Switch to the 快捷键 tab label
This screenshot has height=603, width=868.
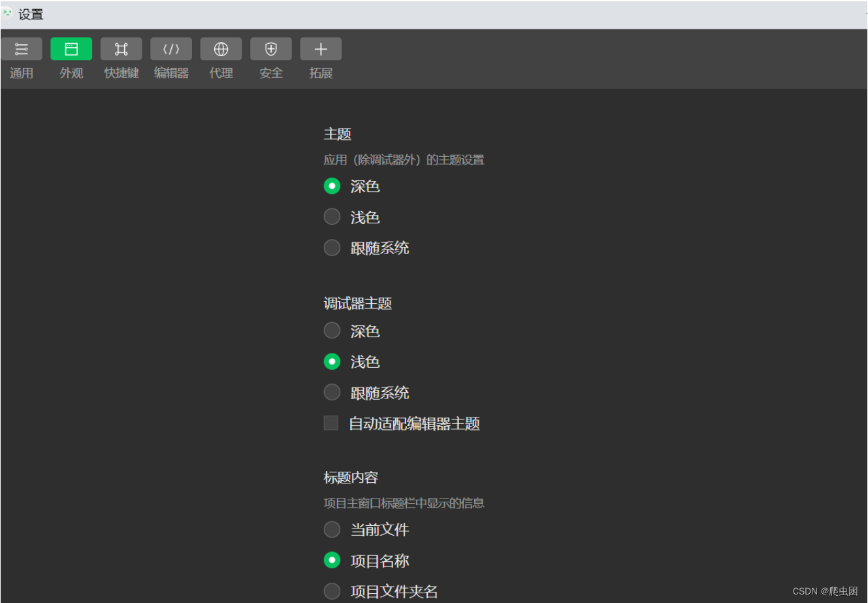click(121, 73)
